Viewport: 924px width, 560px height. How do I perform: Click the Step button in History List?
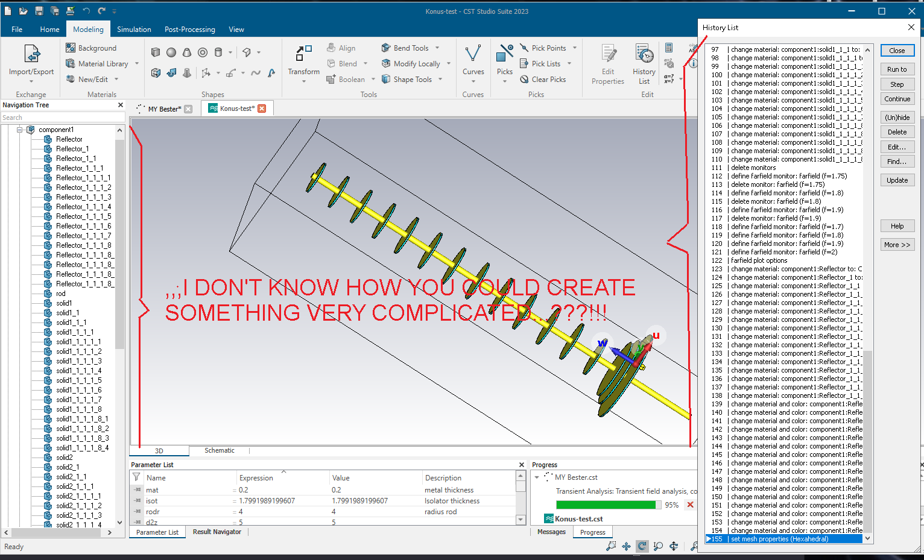[897, 84]
